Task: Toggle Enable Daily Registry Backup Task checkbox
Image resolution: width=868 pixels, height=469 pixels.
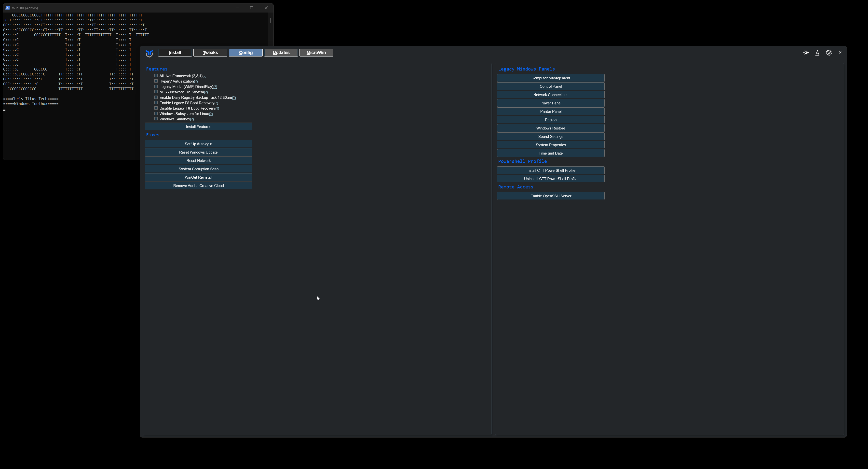Action: [156, 98]
